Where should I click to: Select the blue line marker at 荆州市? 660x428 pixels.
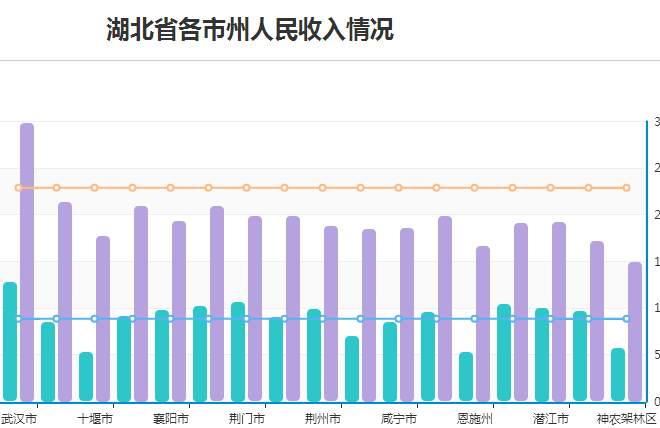point(322,319)
